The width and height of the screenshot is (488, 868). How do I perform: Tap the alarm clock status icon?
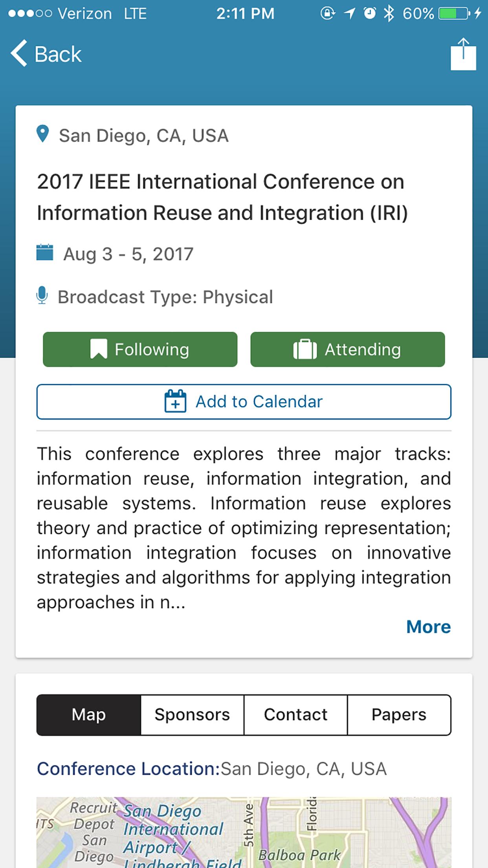pos(369,14)
